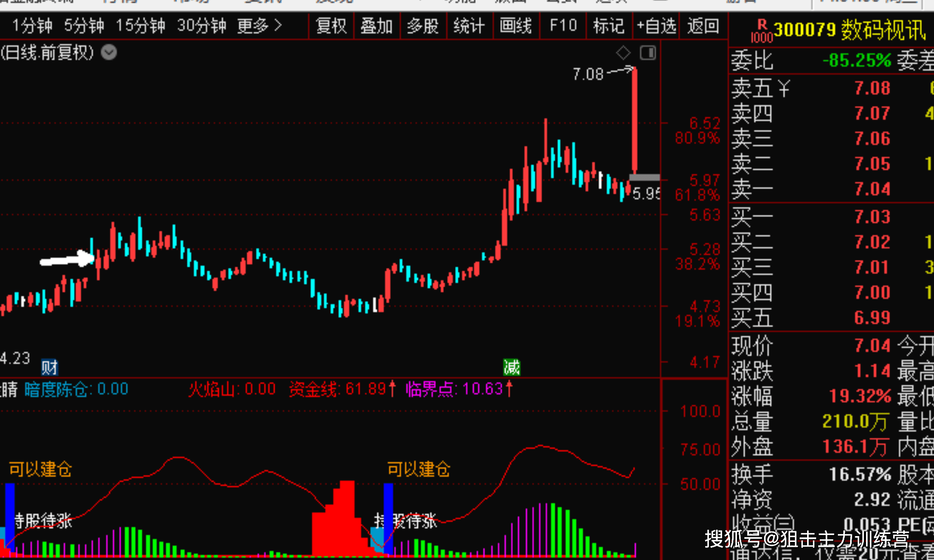Open the 统计 statistics tool
Image resolution: width=934 pixels, height=560 pixels.
[x=469, y=25]
